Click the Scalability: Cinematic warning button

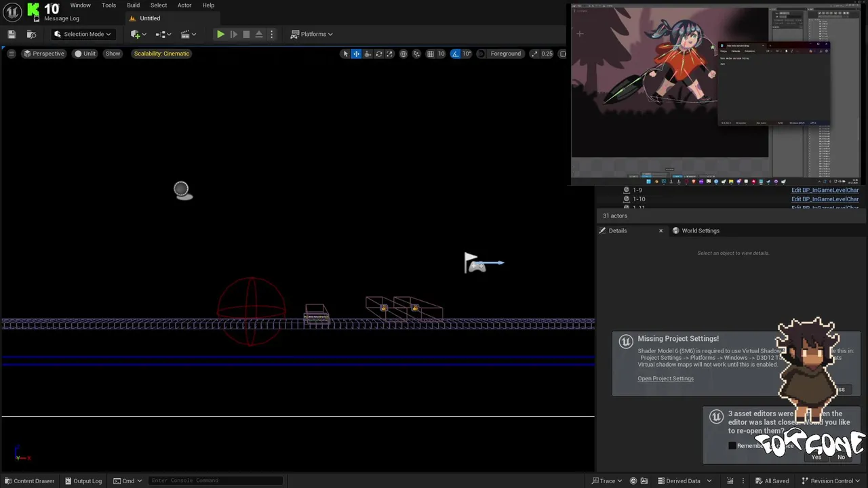[x=161, y=54]
